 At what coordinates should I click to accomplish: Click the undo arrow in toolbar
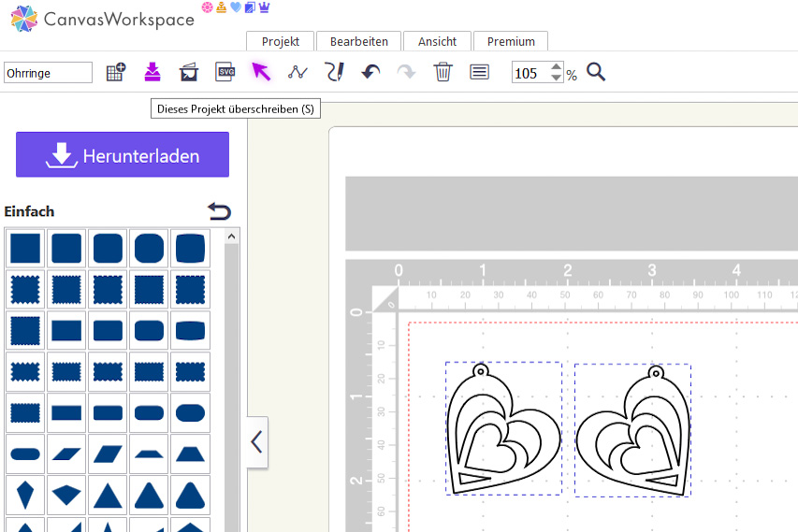point(370,72)
